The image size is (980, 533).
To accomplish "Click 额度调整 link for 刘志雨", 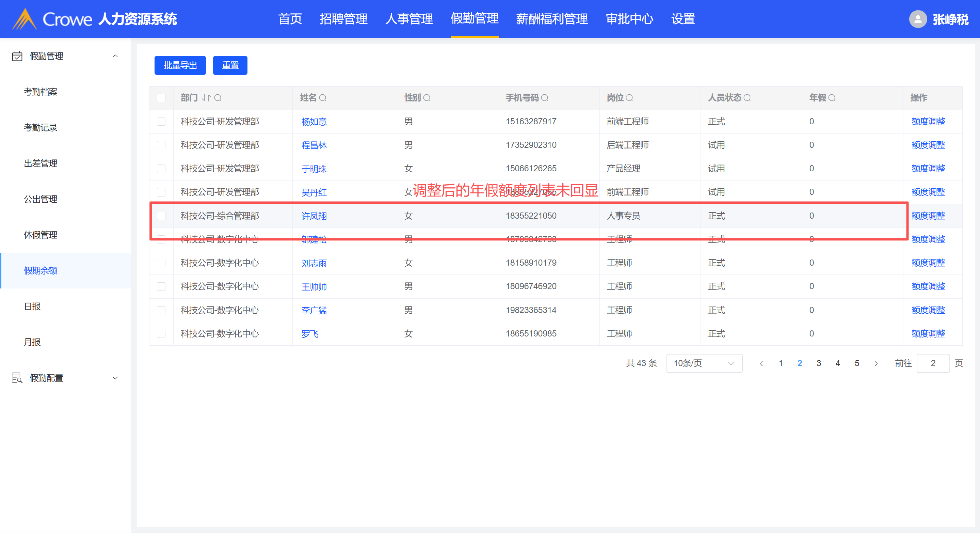I will [x=928, y=263].
